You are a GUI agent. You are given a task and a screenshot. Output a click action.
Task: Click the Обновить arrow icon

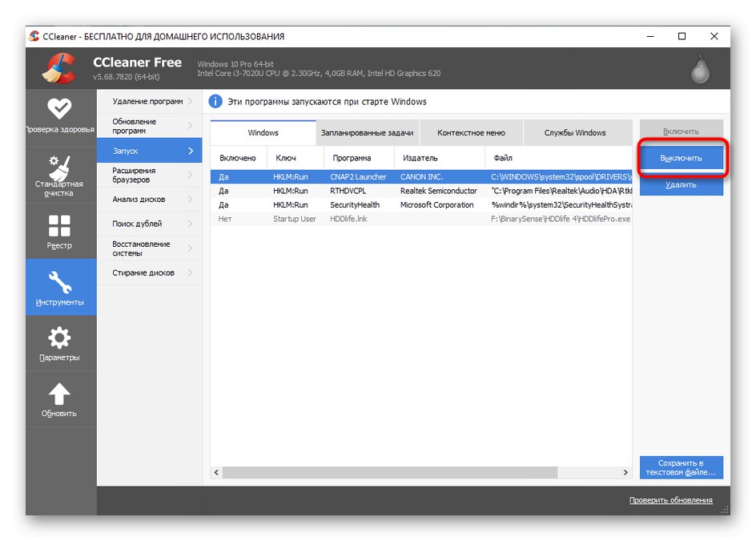click(x=59, y=394)
